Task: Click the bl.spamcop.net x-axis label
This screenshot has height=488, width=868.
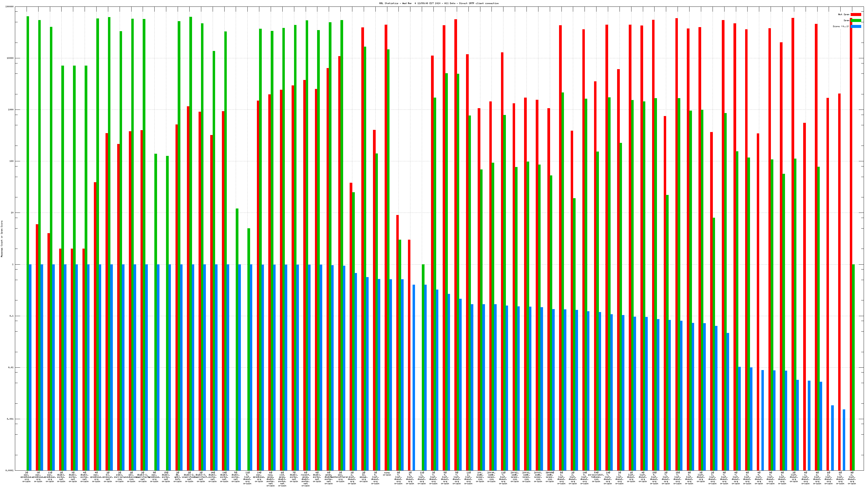Action: [108, 477]
